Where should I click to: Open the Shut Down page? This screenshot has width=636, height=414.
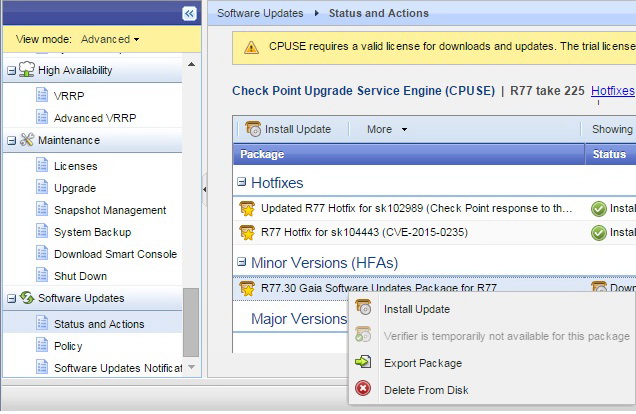[80, 276]
